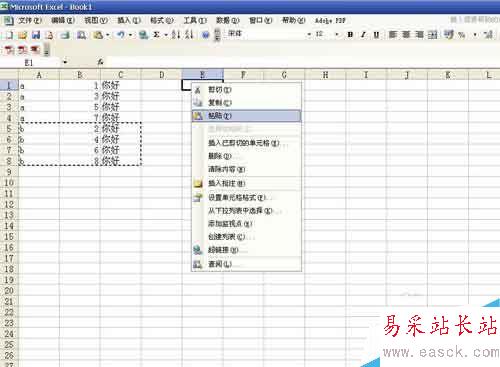
Task: Select row 12 header
Action: coord(9,204)
